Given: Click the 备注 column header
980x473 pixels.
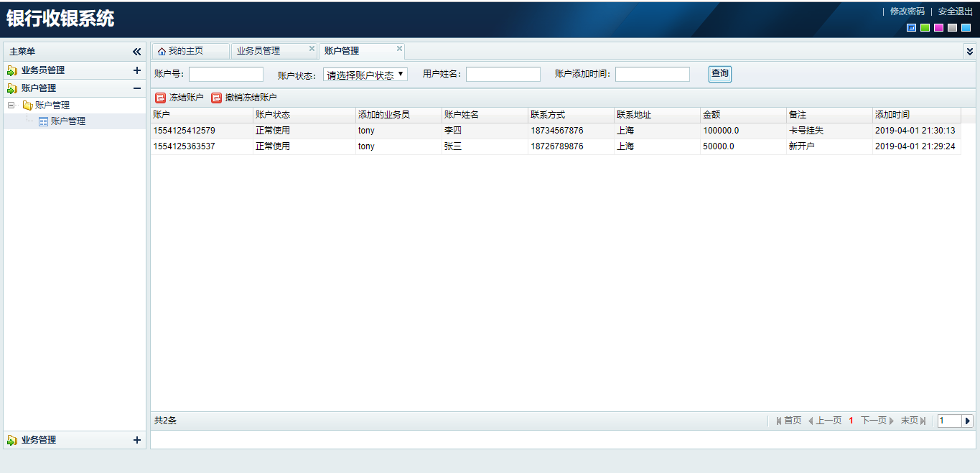Looking at the screenshot, I should (829, 115).
